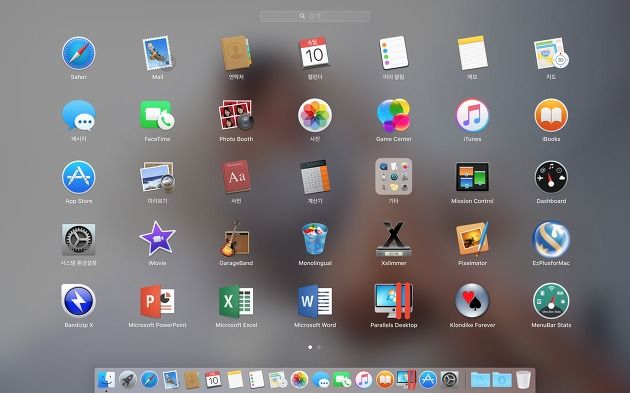This screenshot has width=630, height=393.
Task: Open Mail from the Dock
Action: (171, 379)
